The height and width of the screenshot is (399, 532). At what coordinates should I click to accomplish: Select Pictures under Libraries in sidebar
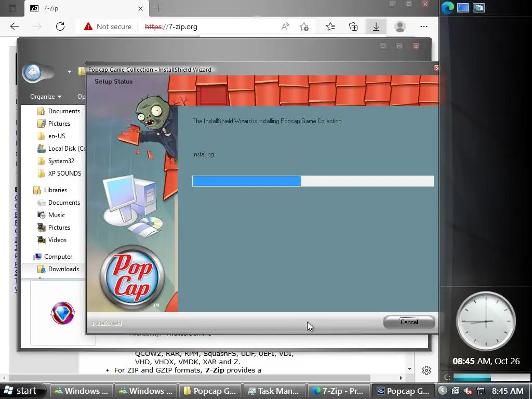[x=54, y=228]
